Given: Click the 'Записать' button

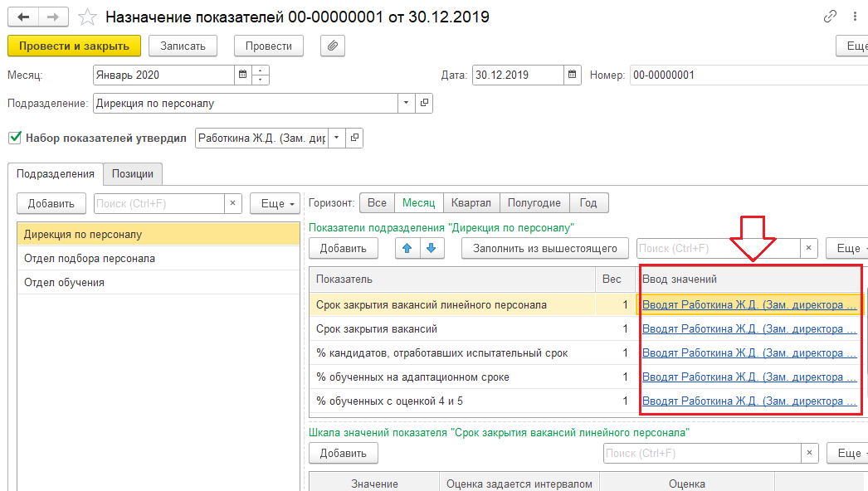Looking at the screenshot, I should coord(183,46).
